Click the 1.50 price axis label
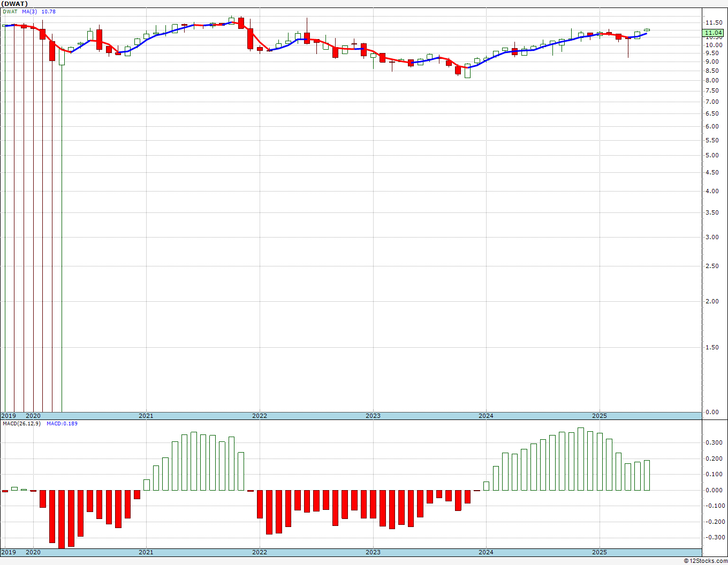This screenshot has width=728, height=565. click(712, 348)
